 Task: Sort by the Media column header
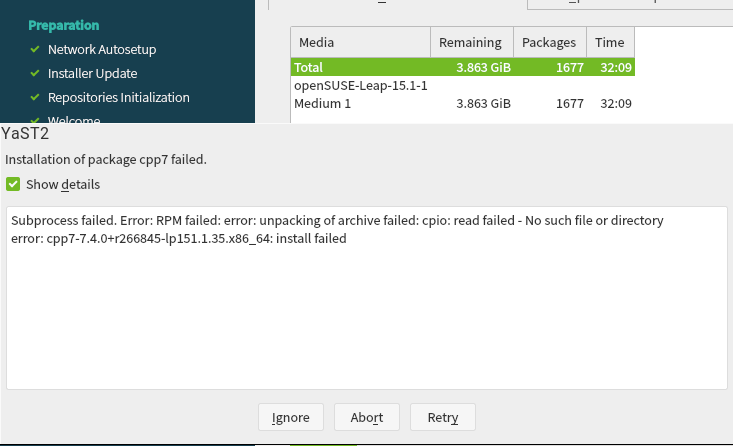[x=360, y=43]
